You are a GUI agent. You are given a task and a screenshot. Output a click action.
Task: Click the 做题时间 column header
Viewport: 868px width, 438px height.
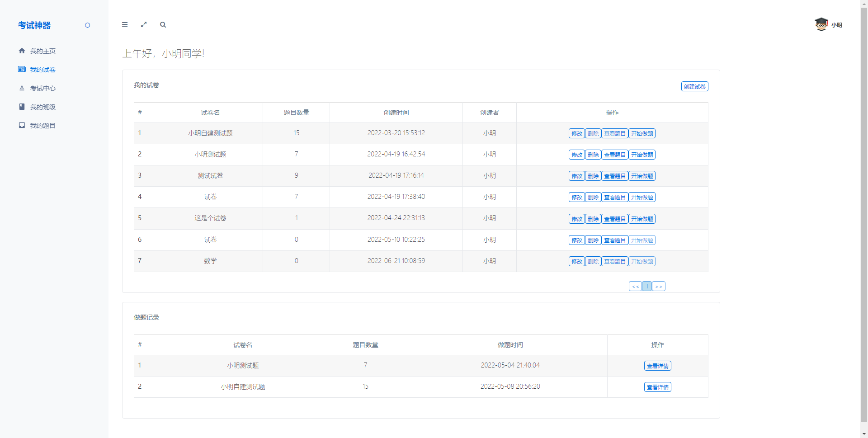[x=510, y=345]
